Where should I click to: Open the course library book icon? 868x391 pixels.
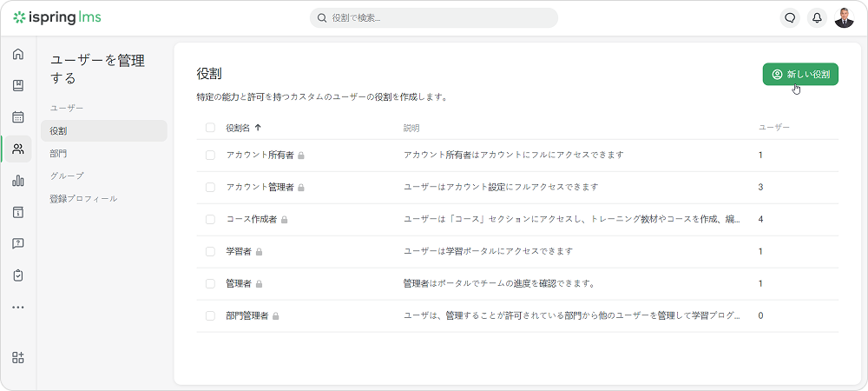pyautogui.click(x=18, y=85)
